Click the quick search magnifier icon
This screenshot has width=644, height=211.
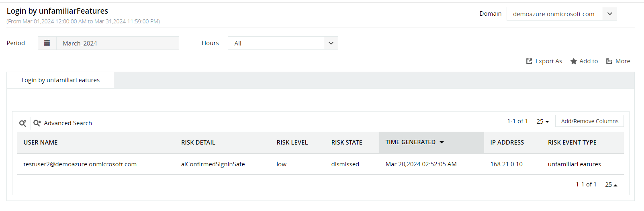(x=23, y=123)
